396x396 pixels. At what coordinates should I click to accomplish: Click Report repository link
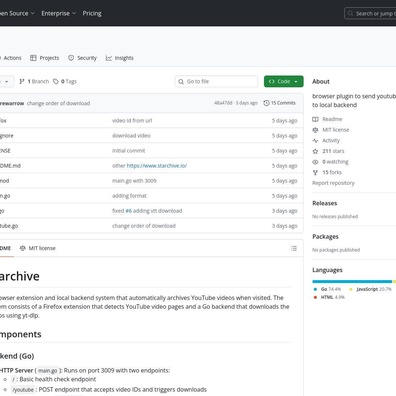click(333, 183)
